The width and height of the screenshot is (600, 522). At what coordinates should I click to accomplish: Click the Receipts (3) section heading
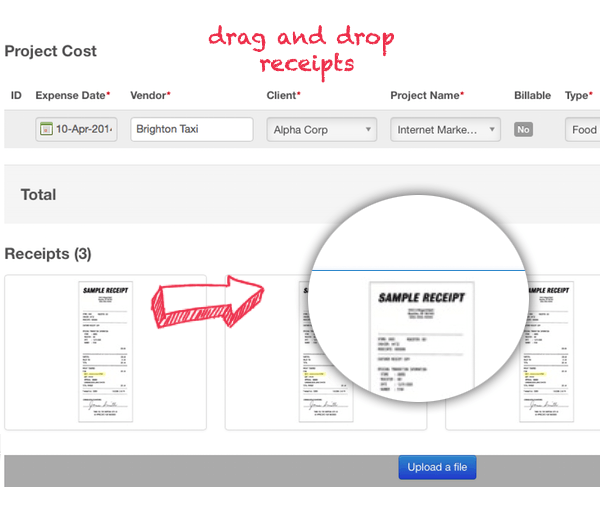tap(48, 254)
